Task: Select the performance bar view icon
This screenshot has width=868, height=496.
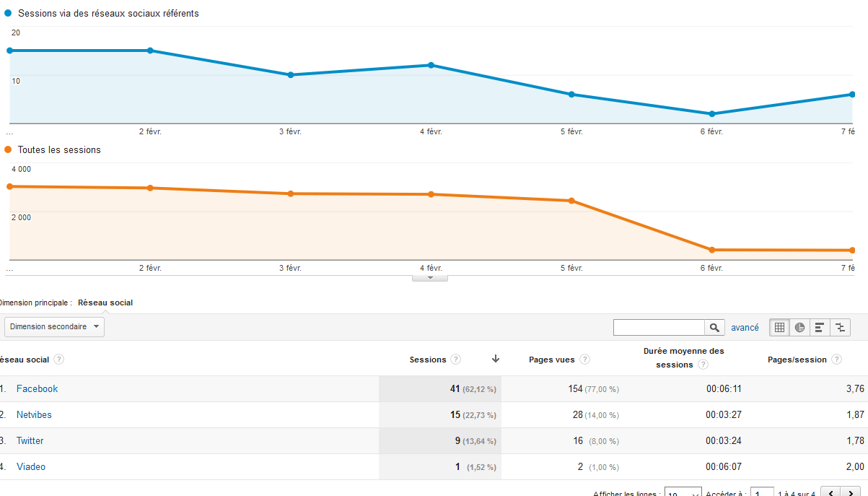Action: 820,327
